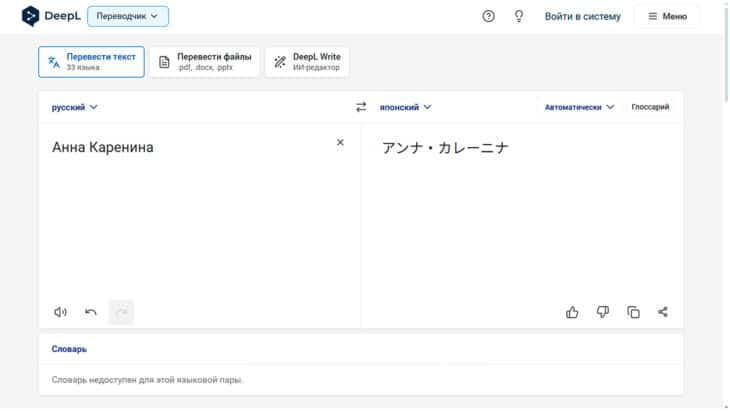The height and width of the screenshot is (411, 730).
Task: Open the Глоссарий button
Action: tap(650, 107)
